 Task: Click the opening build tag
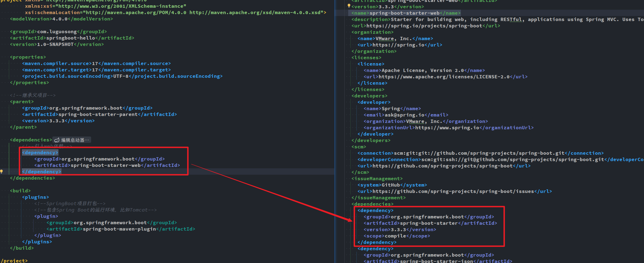coord(20,191)
